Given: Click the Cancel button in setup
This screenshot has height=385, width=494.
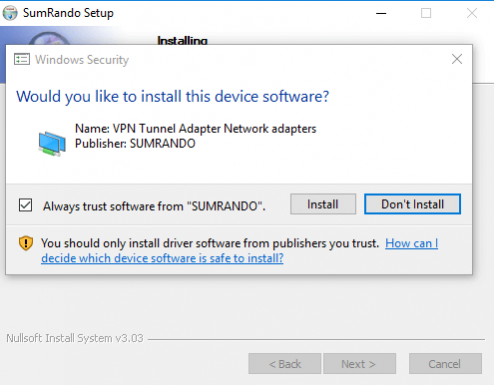Looking at the screenshot, I should click(x=445, y=364).
